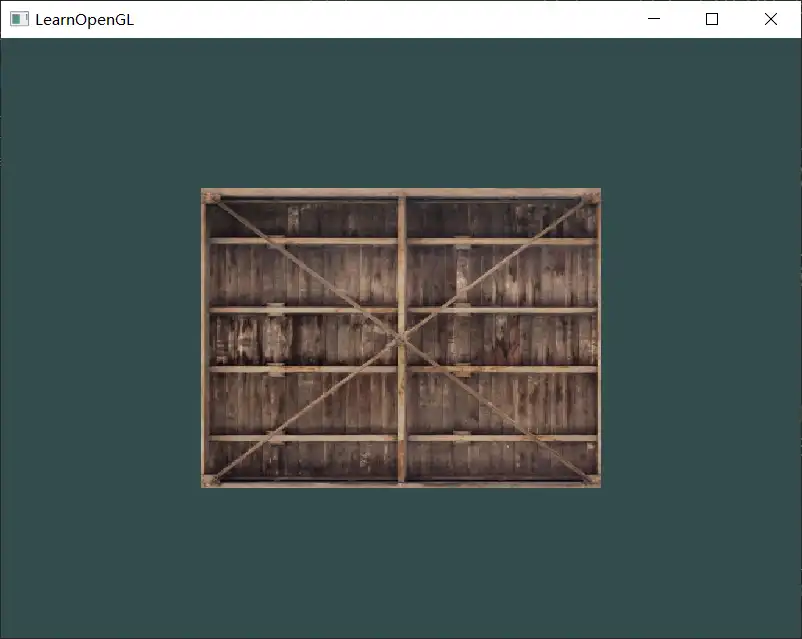Click the LearnOpenGL app icon in title bar
This screenshot has width=802, height=639.
(19, 19)
